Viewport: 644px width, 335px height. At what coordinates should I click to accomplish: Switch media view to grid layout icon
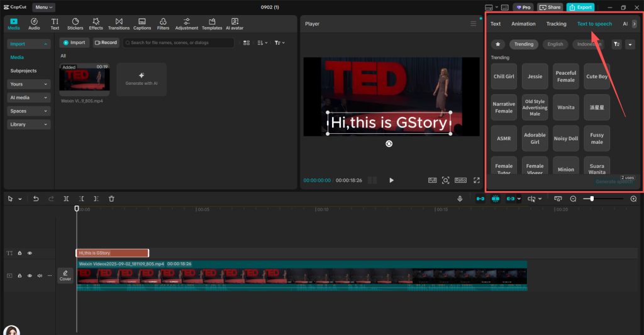[x=247, y=43]
